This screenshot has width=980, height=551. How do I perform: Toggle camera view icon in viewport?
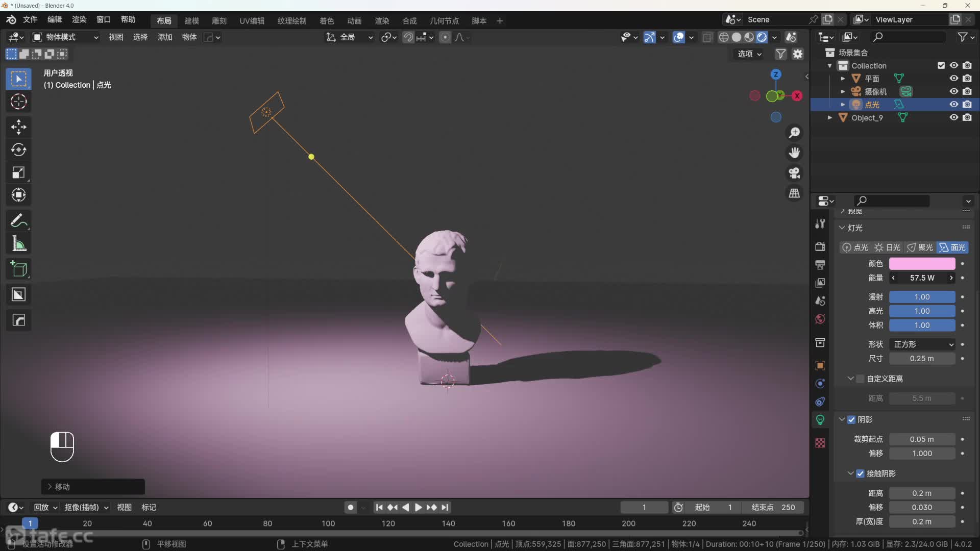click(x=794, y=173)
